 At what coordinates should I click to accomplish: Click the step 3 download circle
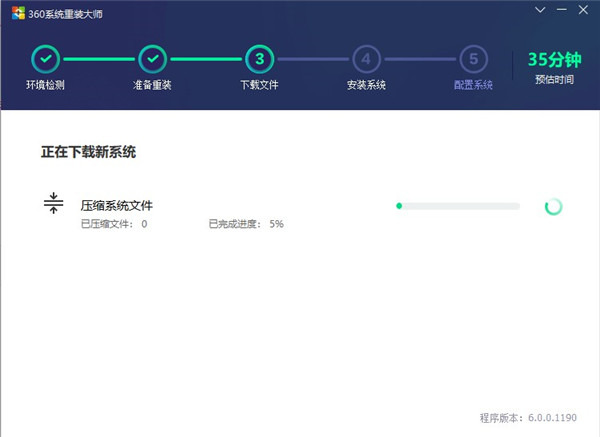click(x=259, y=59)
